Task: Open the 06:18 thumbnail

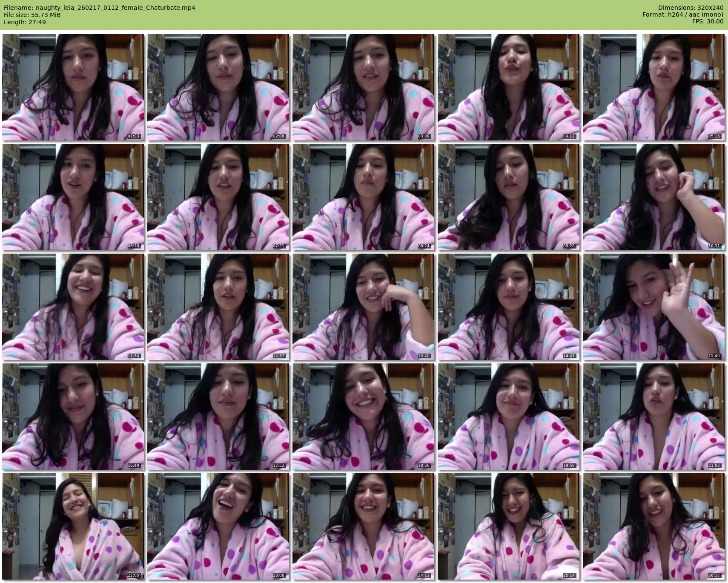Action: click(x=73, y=197)
